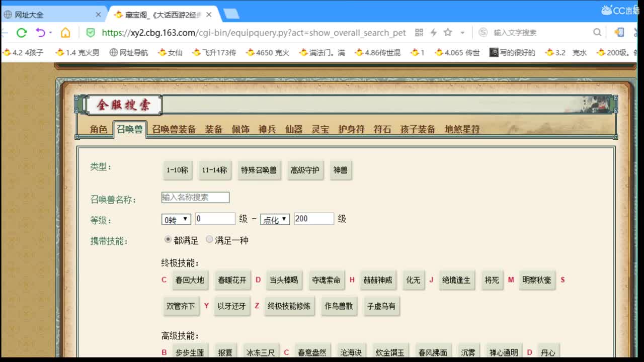Select the 终极技能修炼 skill
Viewport: 644px width, 362px height.
(289, 306)
